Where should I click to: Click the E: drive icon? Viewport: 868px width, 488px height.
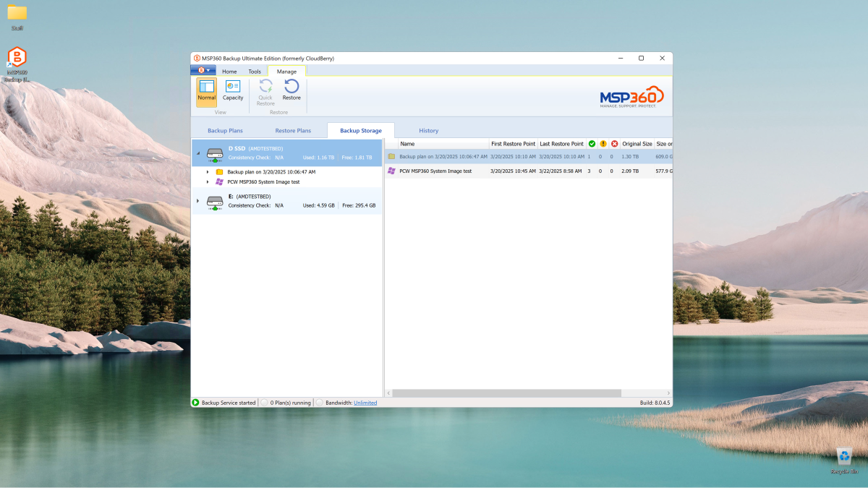point(215,202)
